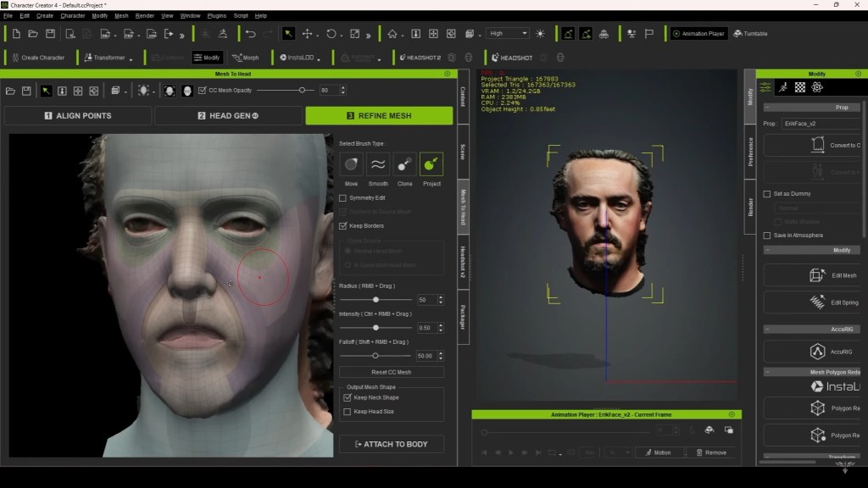Click the Home view icon
Screen dimensions: 868x488
[392, 34]
